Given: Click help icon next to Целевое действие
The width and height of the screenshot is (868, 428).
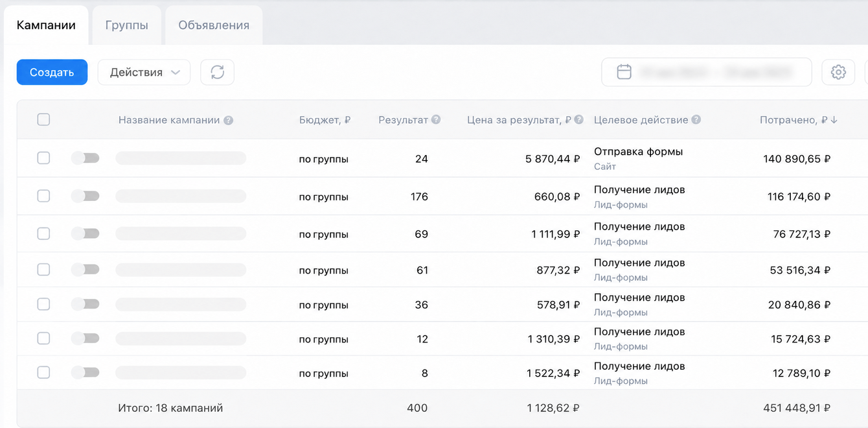Looking at the screenshot, I should [x=696, y=120].
